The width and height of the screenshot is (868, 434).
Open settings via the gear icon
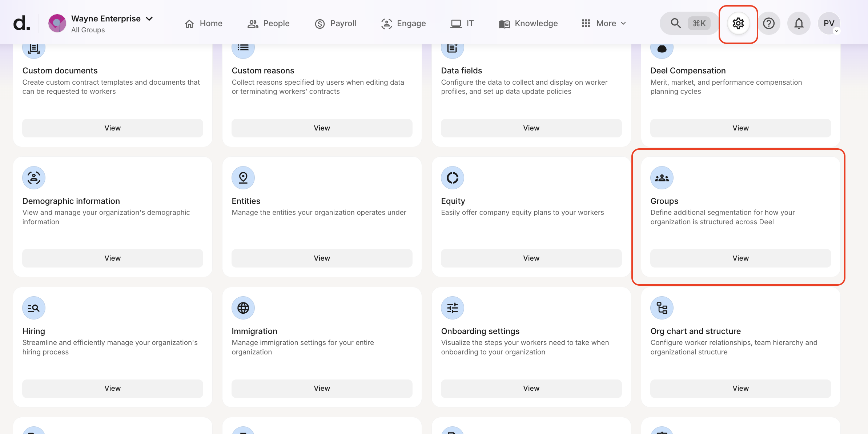click(738, 24)
